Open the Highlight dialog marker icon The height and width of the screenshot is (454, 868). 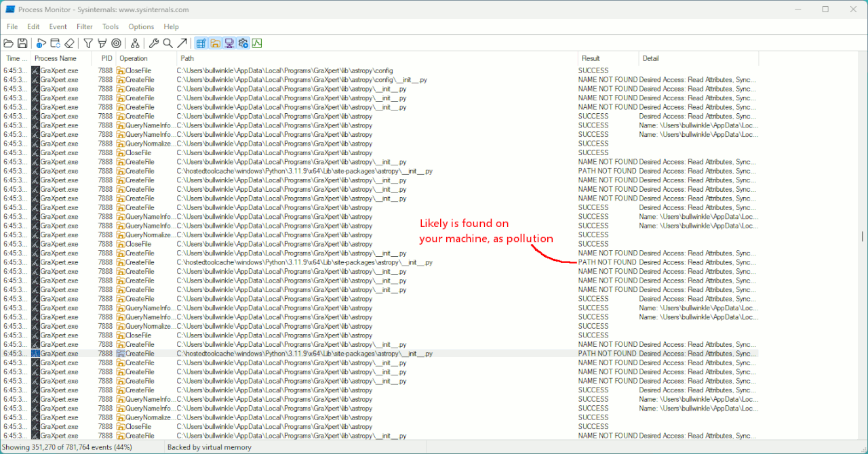[102, 43]
